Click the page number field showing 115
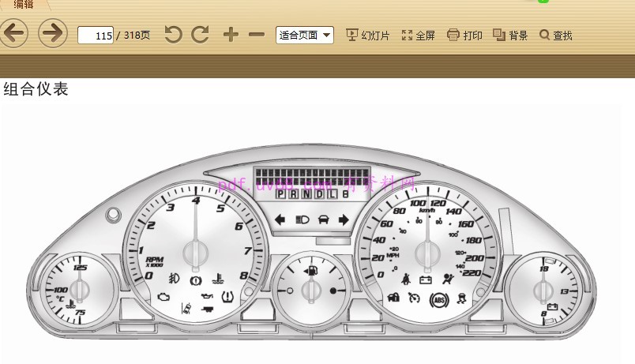635x364 pixels. coord(96,36)
